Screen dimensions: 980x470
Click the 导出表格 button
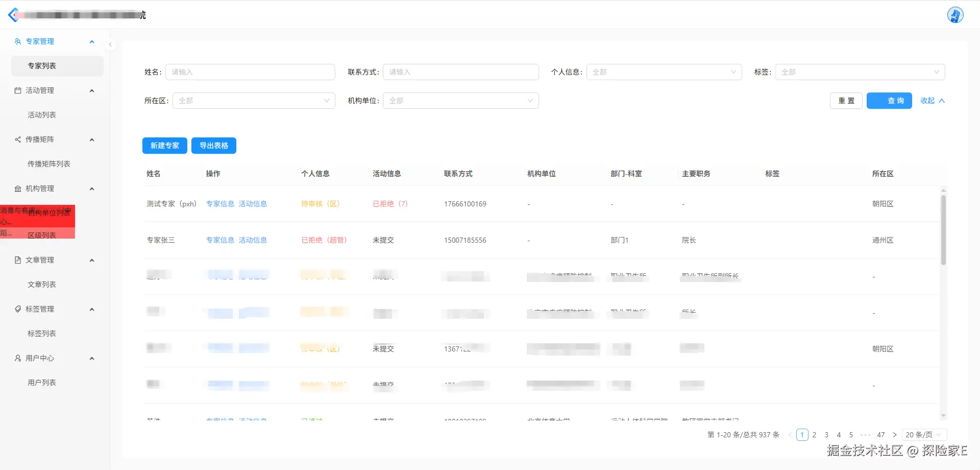point(214,146)
